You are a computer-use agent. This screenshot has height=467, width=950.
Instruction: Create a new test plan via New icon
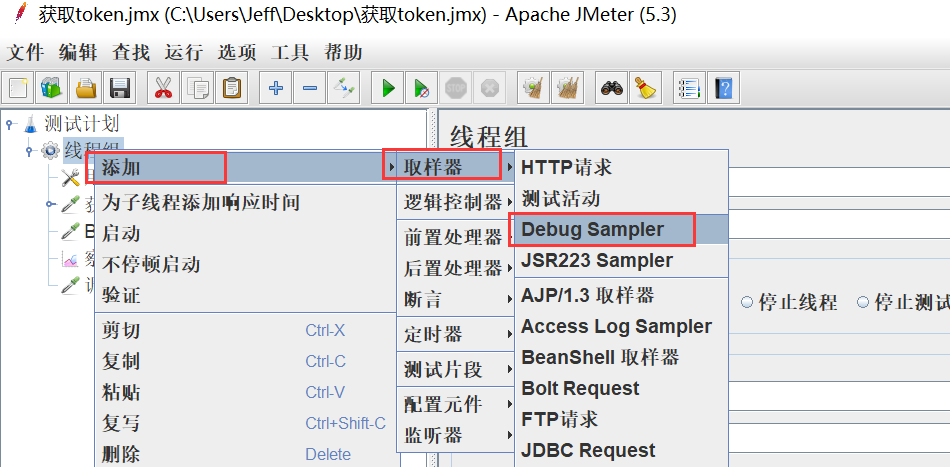click(19, 88)
